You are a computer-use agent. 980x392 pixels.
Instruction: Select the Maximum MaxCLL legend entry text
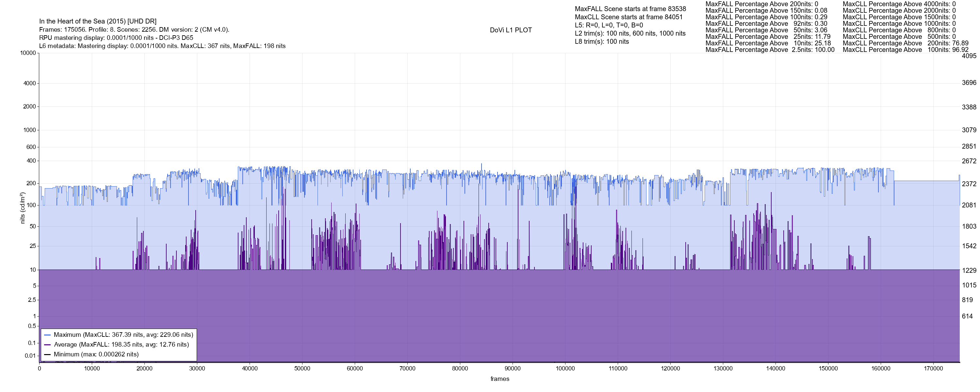pyautogui.click(x=123, y=335)
